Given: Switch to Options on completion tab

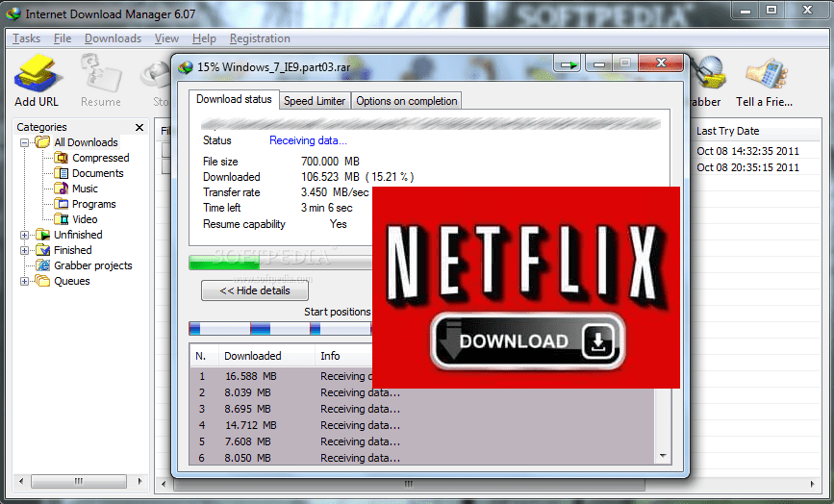Looking at the screenshot, I should click(406, 101).
